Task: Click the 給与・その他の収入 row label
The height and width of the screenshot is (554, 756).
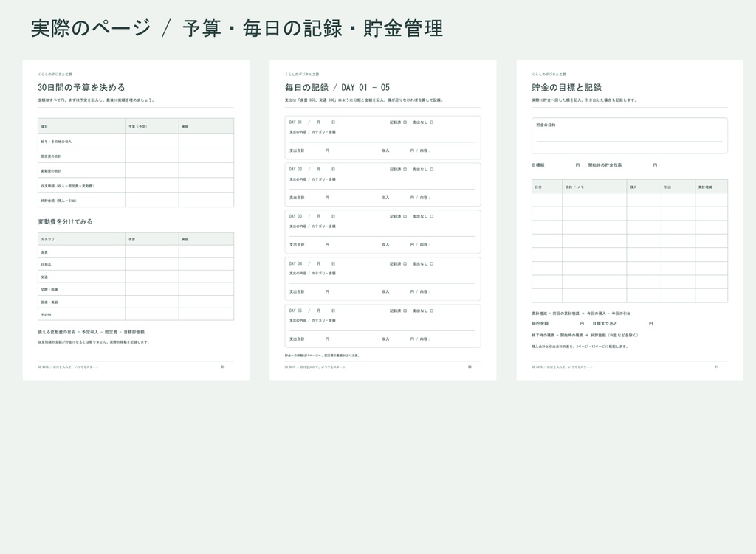Action: 56,142
